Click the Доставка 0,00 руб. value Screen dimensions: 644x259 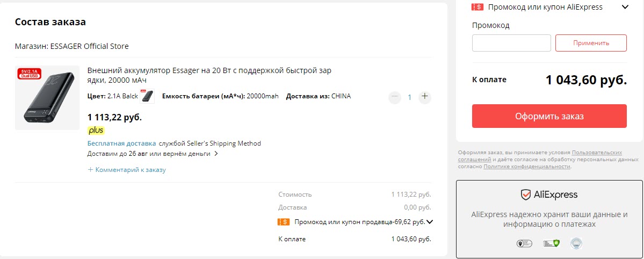pyautogui.click(x=417, y=207)
